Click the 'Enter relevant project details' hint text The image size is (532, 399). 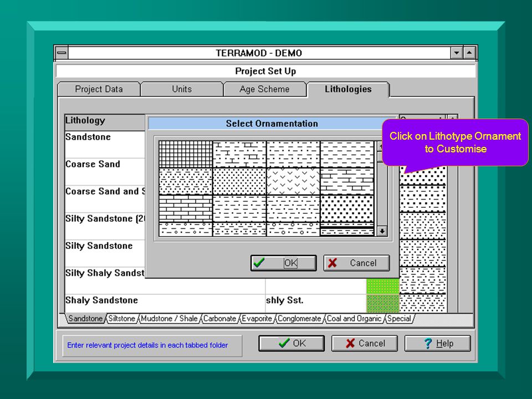pyautogui.click(x=147, y=345)
